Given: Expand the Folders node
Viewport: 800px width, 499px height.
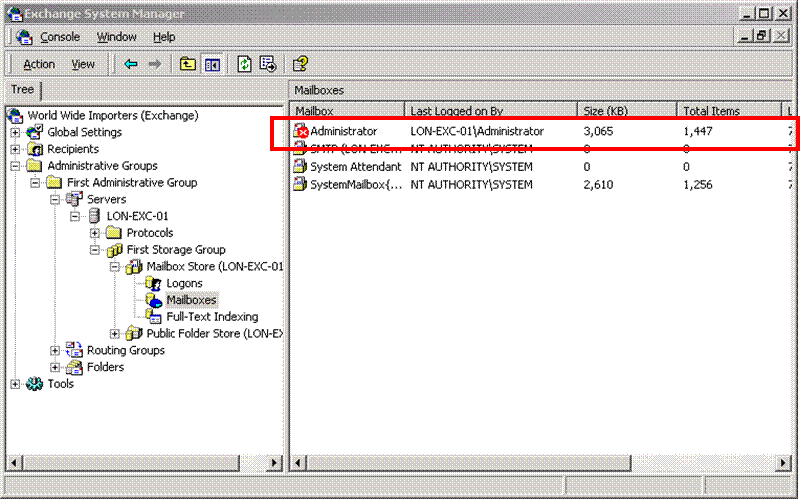Looking at the screenshot, I should point(55,367).
